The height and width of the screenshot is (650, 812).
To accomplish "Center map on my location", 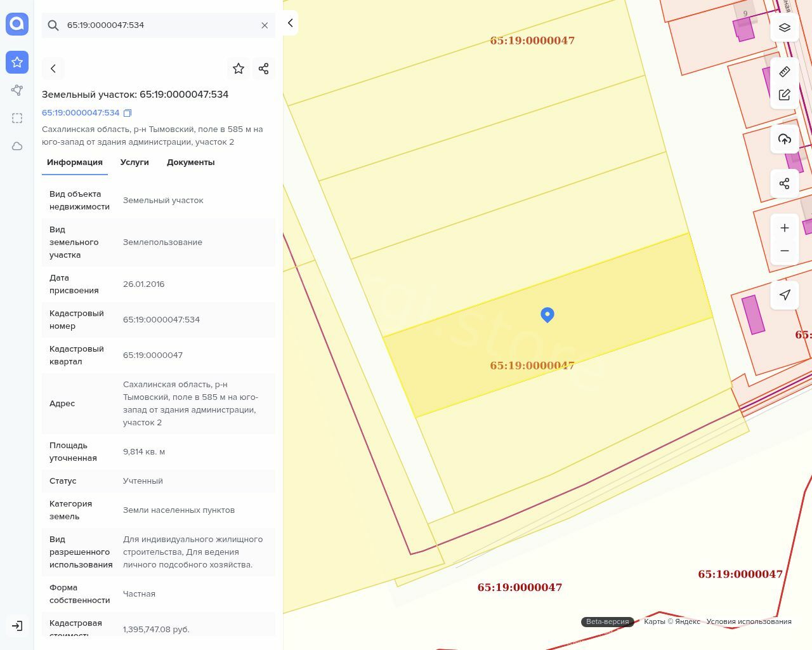I will point(784,295).
